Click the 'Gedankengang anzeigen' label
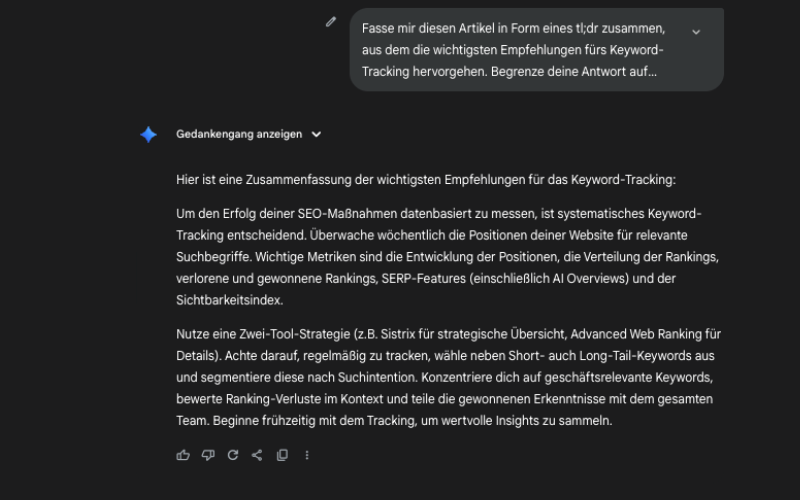Viewport: 800px width, 500px height. click(239, 134)
